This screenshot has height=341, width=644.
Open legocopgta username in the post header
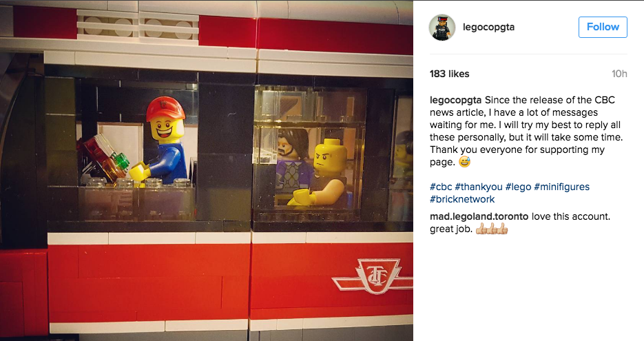point(488,27)
